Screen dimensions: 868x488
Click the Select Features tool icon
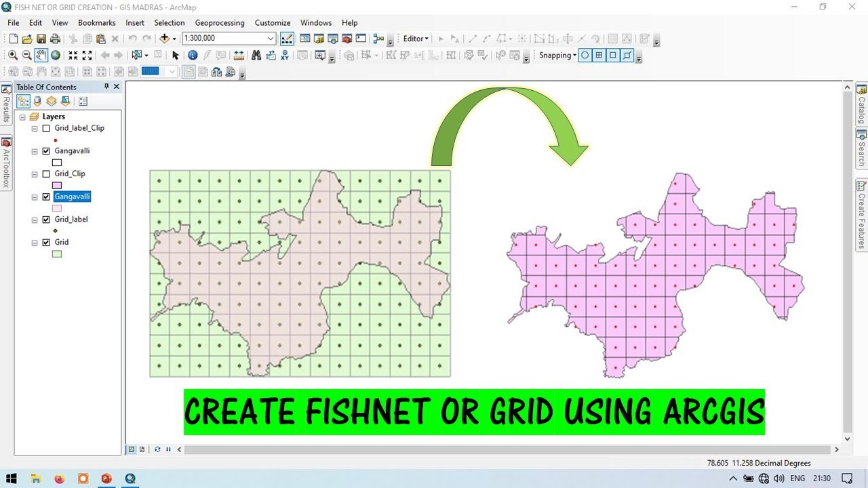coord(137,55)
